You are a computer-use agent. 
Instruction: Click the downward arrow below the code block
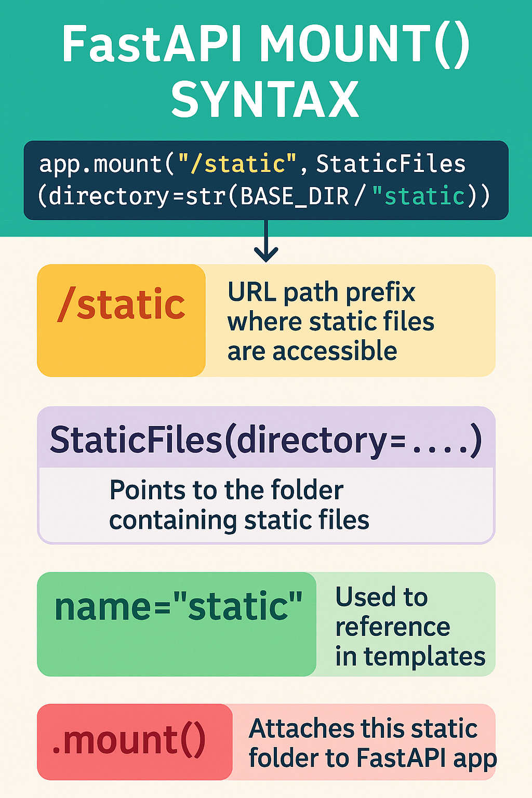(266, 243)
